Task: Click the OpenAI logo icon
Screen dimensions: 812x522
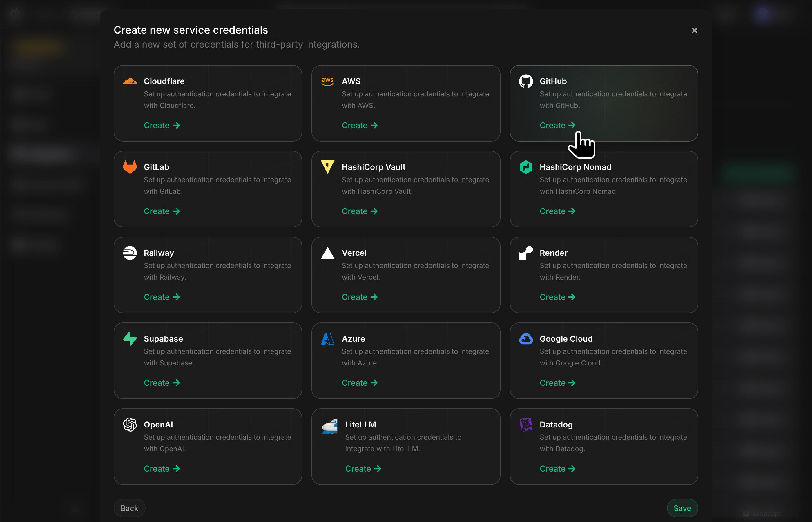Action: [x=130, y=424]
